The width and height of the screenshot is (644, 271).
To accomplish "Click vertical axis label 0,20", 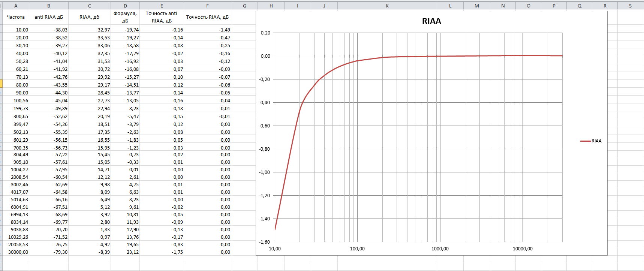I will pos(265,33).
